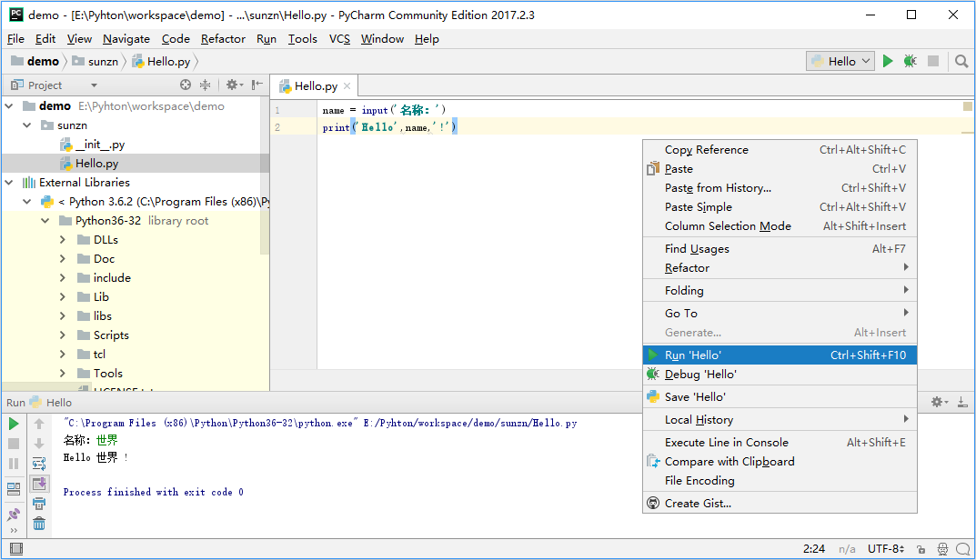Click the Debug bug icon in main toolbar
The image size is (976, 560).
click(x=910, y=61)
